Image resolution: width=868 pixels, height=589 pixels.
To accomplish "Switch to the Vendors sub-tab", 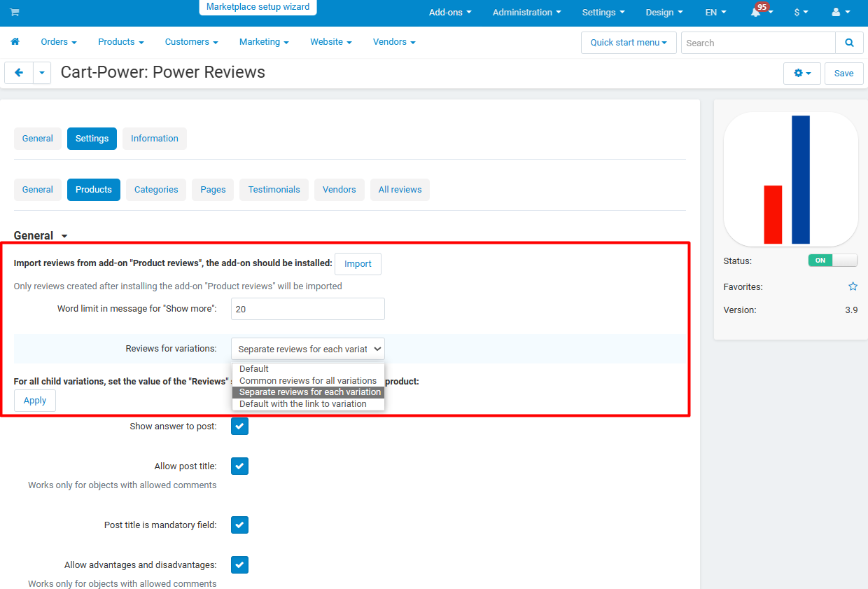I will coord(339,190).
